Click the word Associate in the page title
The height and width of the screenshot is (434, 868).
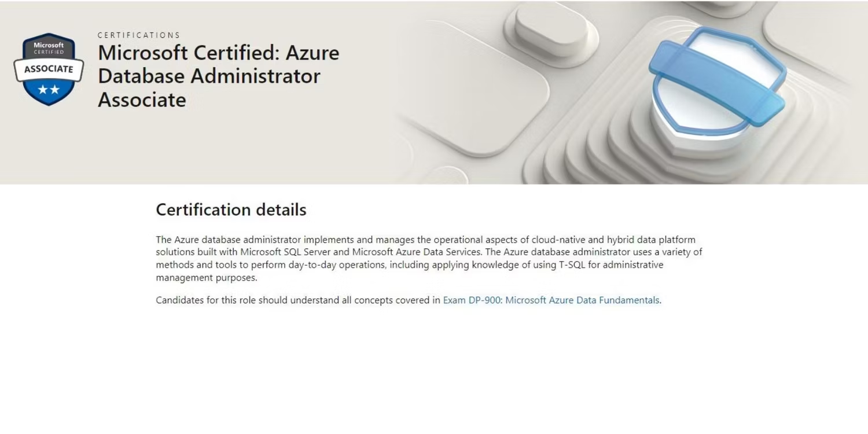[142, 100]
